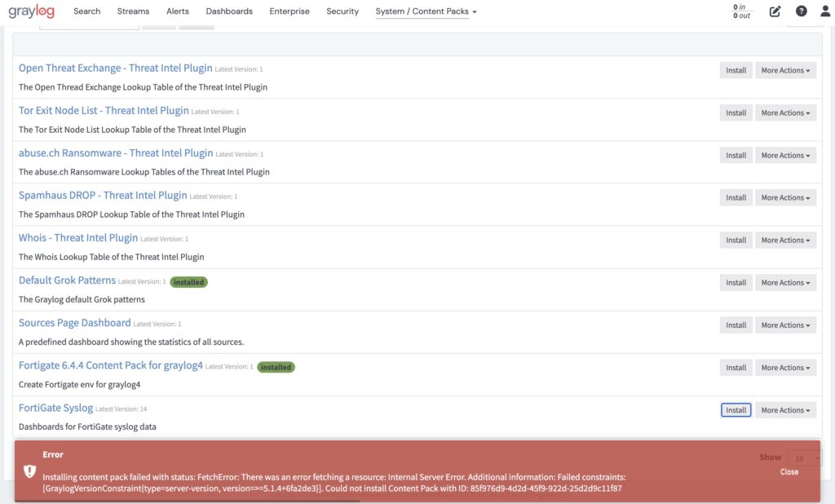Screen dimensions: 835x504
Task: Open Default Grok Patterns link
Action: point(67,281)
